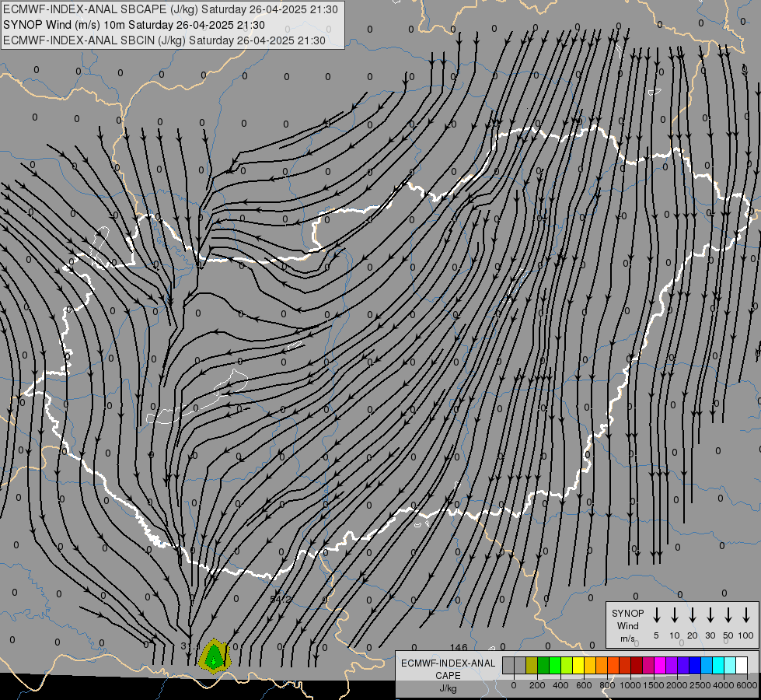Click the 200 tick label in CAPE legend
The image size is (761, 700).
(x=537, y=685)
